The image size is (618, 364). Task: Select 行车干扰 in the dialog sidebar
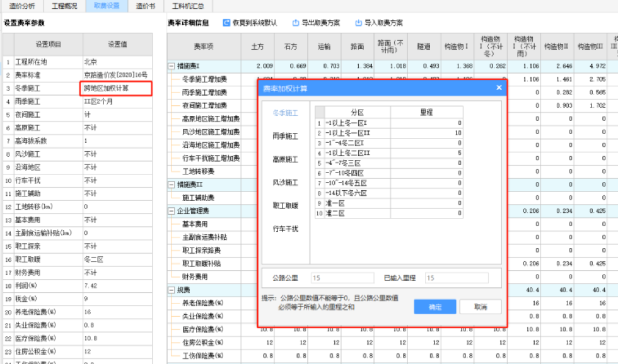coord(285,228)
